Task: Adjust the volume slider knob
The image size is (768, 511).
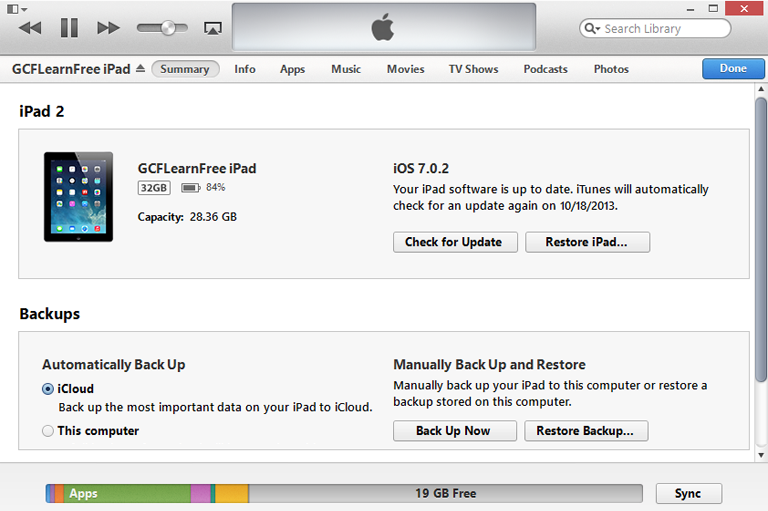Action: 168,28
